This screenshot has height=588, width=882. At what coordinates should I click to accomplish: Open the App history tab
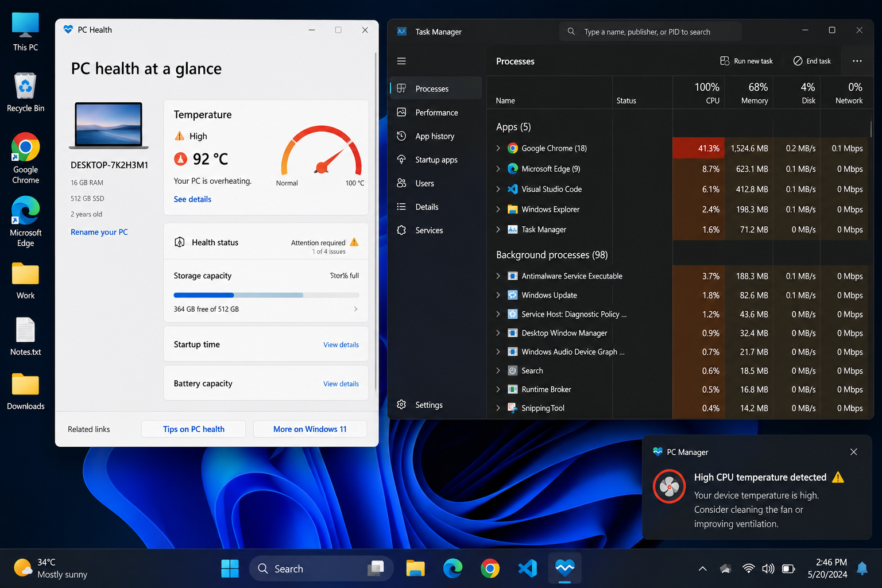436,136
